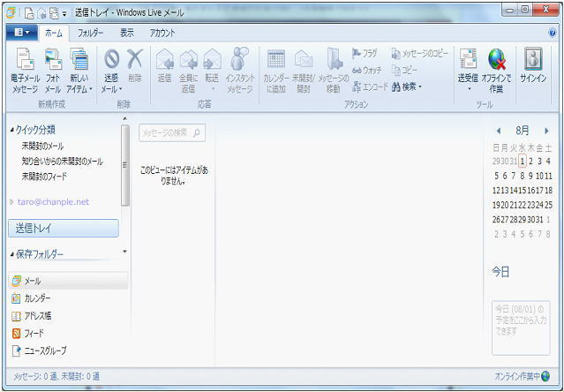Image resolution: width=564 pixels, height=392 pixels.
Task: Switch to the 表示 tab
Action: [127, 33]
